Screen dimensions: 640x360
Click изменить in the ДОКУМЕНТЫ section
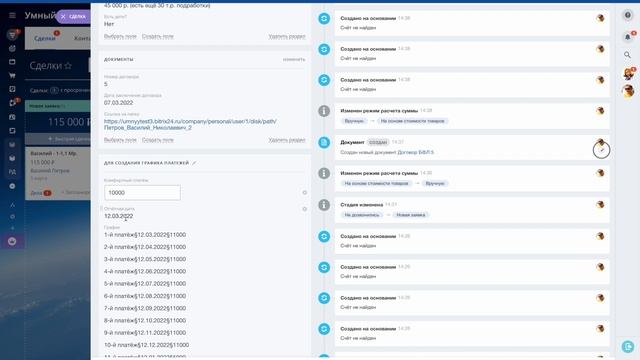coord(294,60)
